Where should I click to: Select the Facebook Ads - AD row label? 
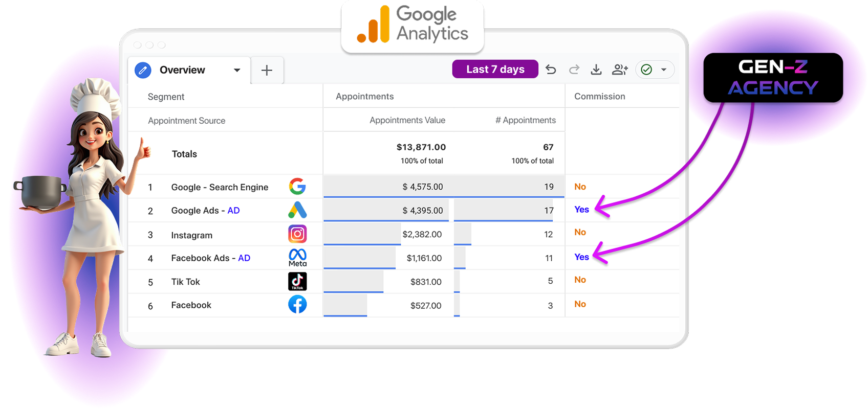pos(210,258)
